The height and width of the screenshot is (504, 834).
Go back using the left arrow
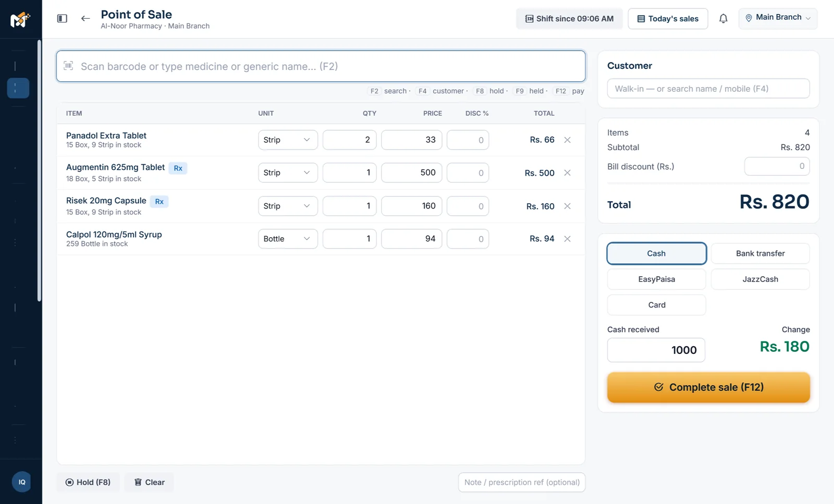point(85,19)
